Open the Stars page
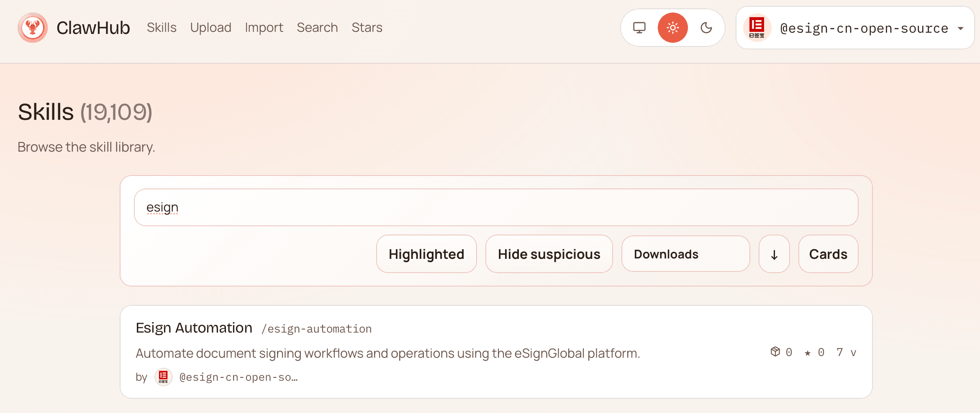980x413 pixels. pos(367,28)
